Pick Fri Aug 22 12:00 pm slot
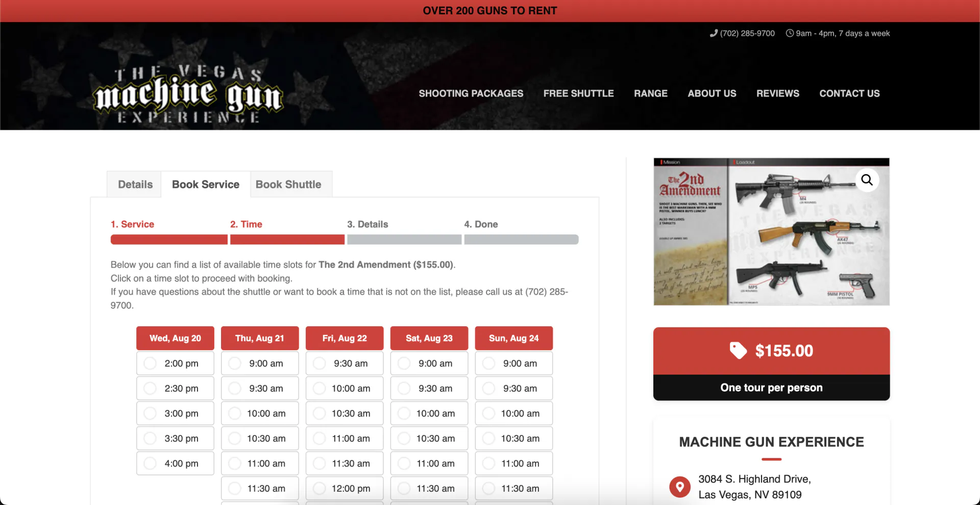Screen dimensions: 980x505 point(345,489)
